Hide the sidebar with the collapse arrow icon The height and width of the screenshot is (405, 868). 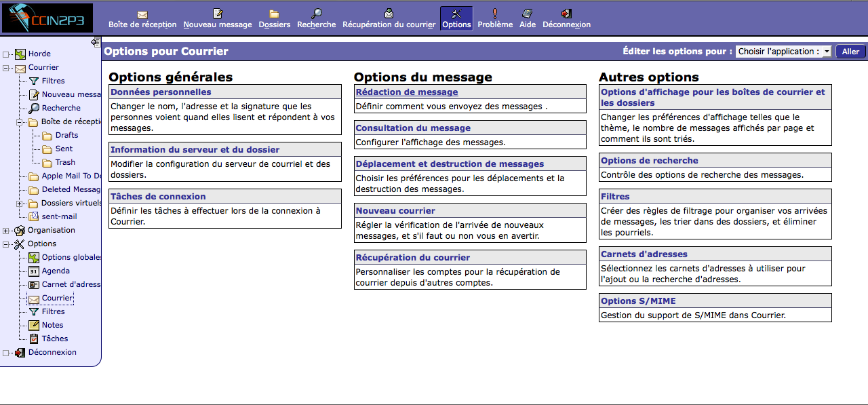96,42
